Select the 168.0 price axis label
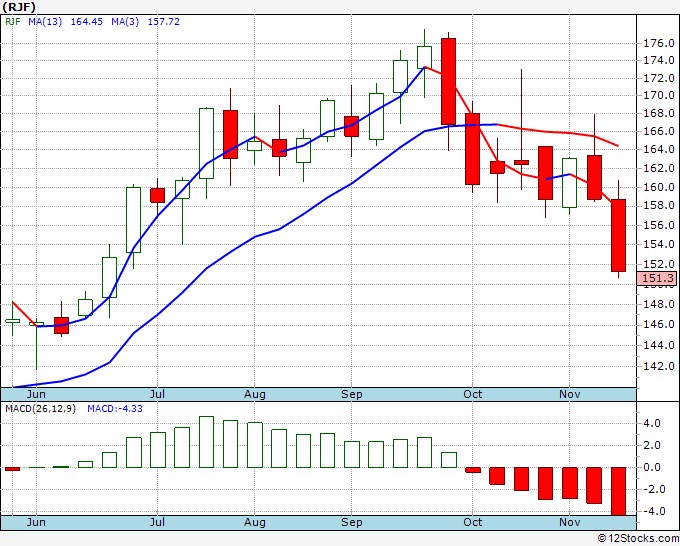The width and height of the screenshot is (680, 546). coord(658,113)
